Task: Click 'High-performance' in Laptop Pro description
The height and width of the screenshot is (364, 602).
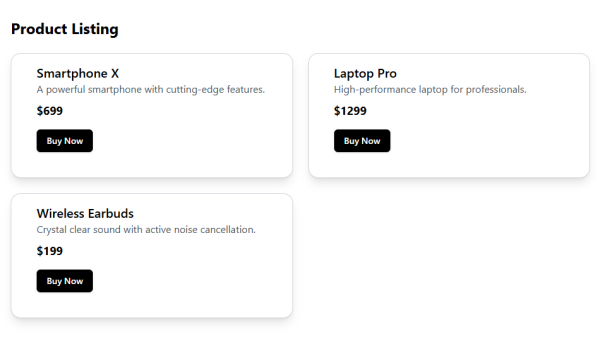Action: [375, 90]
